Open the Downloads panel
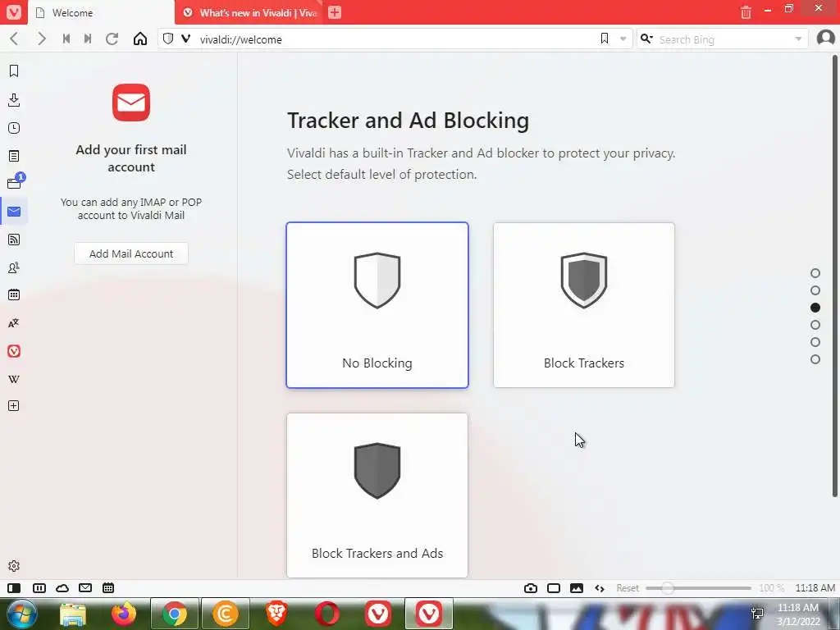The height and width of the screenshot is (630, 840). pos(14,99)
